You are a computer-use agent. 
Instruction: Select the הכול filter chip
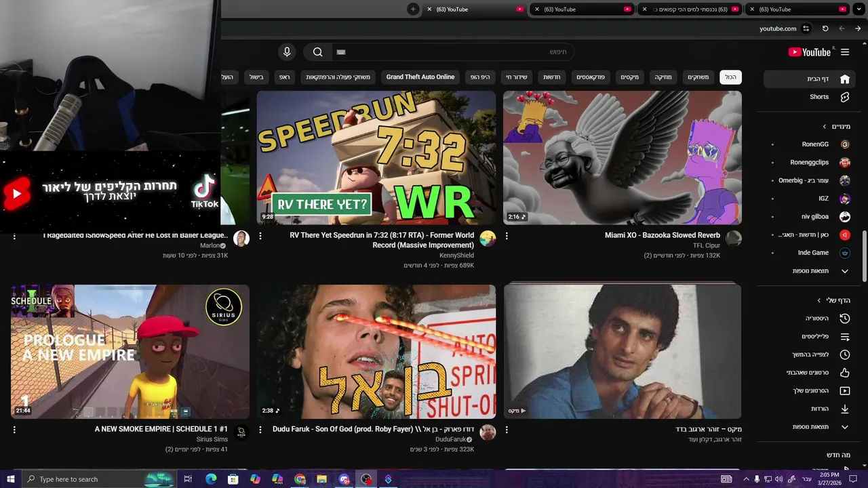pyautogui.click(x=730, y=77)
